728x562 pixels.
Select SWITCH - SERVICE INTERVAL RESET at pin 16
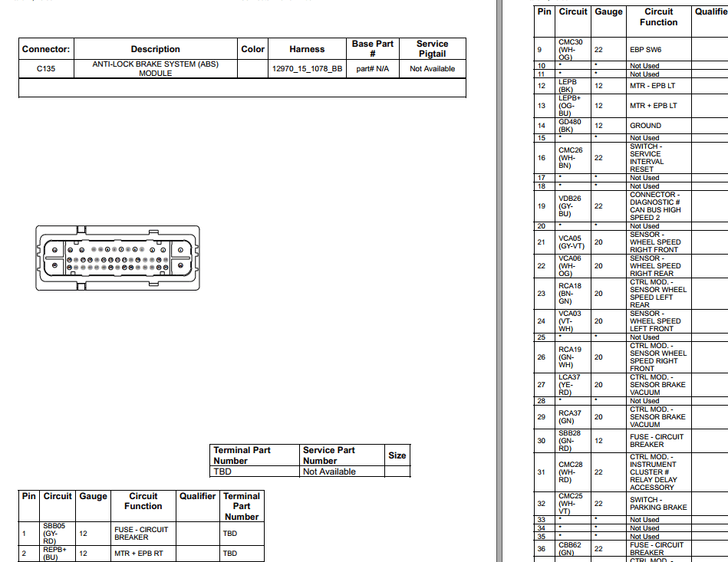coord(657,157)
